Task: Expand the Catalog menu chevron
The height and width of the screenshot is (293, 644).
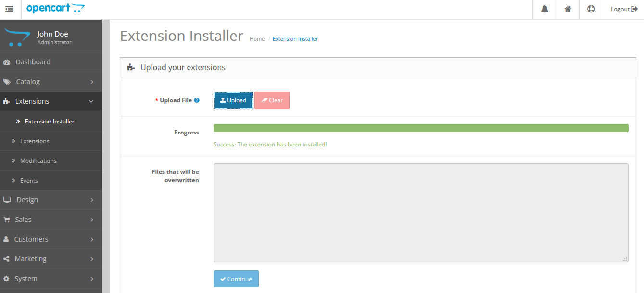Action: click(x=92, y=82)
